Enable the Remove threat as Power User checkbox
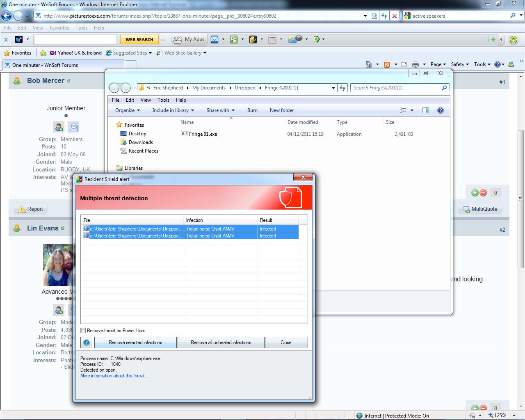Viewport: 525px width, 420px height. tap(83, 331)
